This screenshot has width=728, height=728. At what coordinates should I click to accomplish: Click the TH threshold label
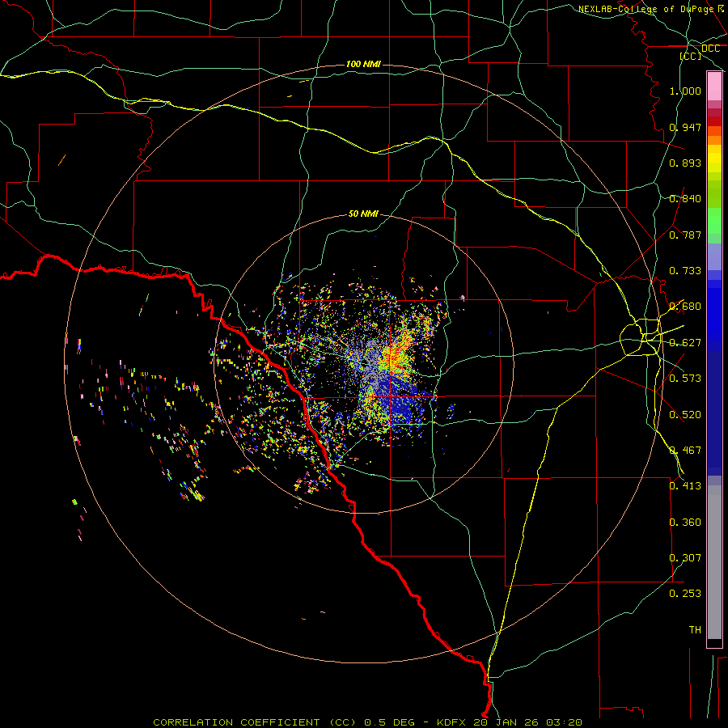coord(695,630)
